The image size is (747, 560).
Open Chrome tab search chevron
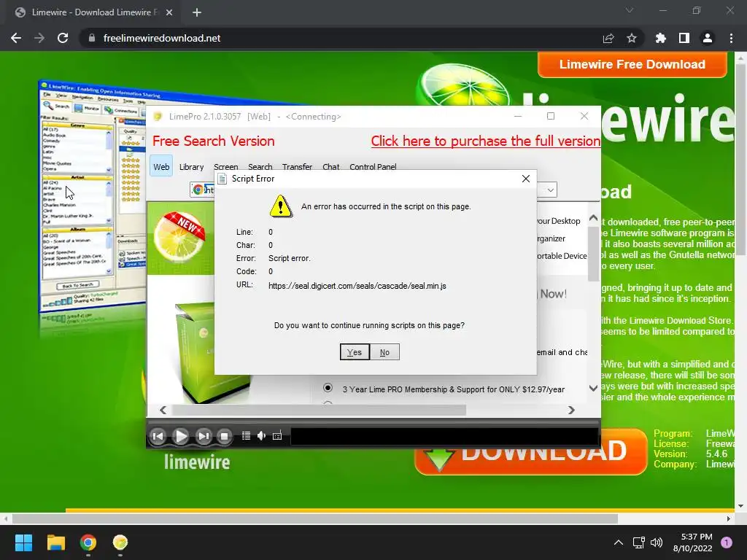(630, 10)
